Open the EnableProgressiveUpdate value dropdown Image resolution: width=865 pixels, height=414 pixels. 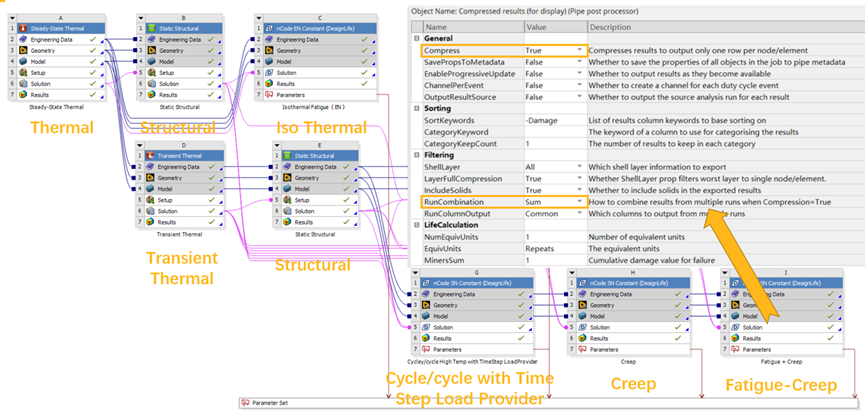579,74
